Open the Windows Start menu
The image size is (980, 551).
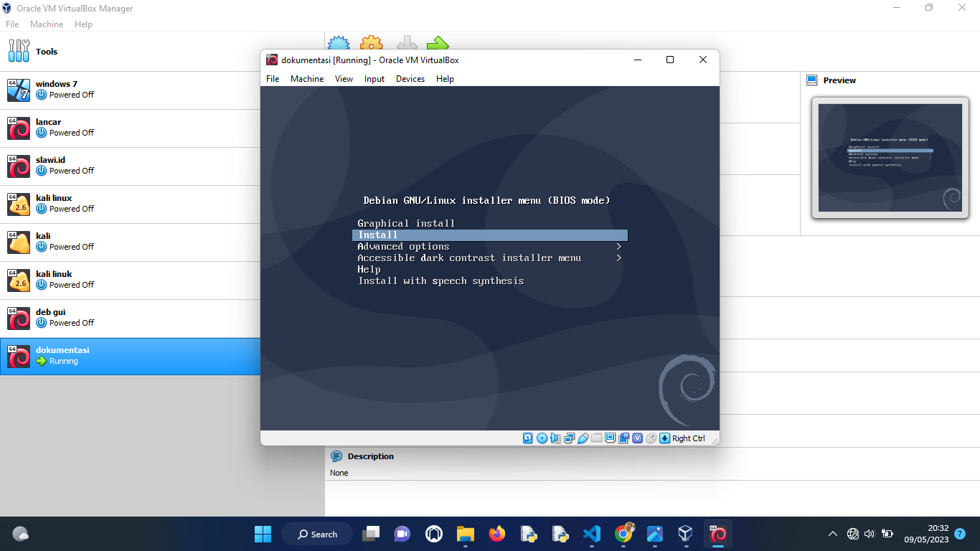tap(263, 534)
